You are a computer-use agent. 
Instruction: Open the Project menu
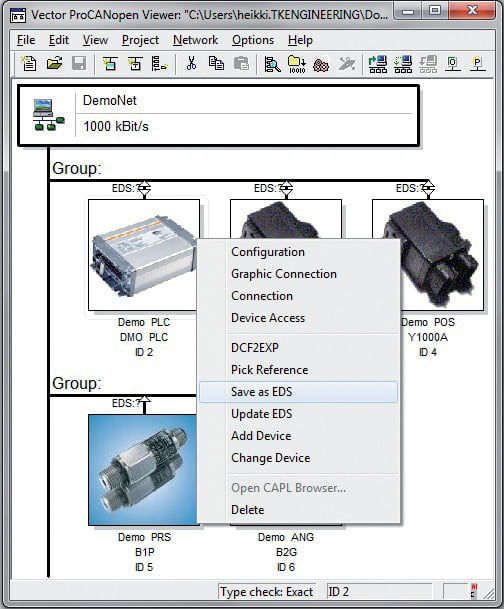[x=140, y=40]
